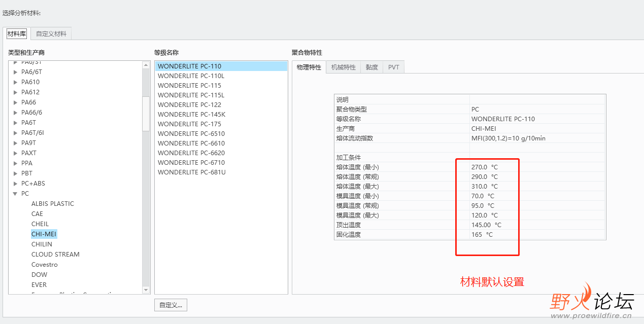Image resolution: width=644 pixels, height=324 pixels.
Task: Click the 熔体温度 (最大) value 310.0 °C
Action: tap(485, 187)
